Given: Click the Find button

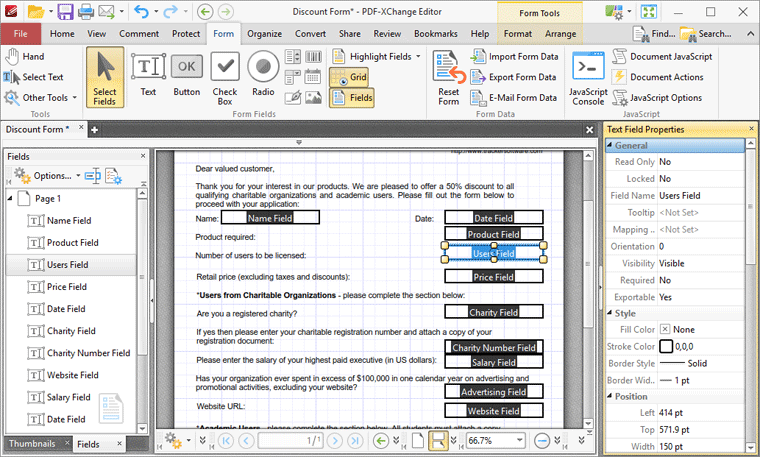Looking at the screenshot, I should [x=654, y=34].
